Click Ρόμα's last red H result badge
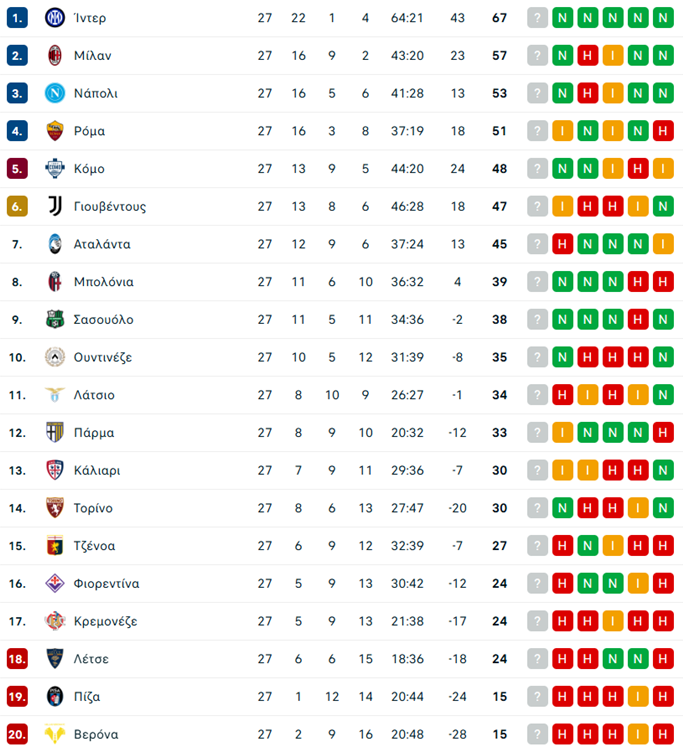Viewport: 683px width, 751px height. coord(662,131)
